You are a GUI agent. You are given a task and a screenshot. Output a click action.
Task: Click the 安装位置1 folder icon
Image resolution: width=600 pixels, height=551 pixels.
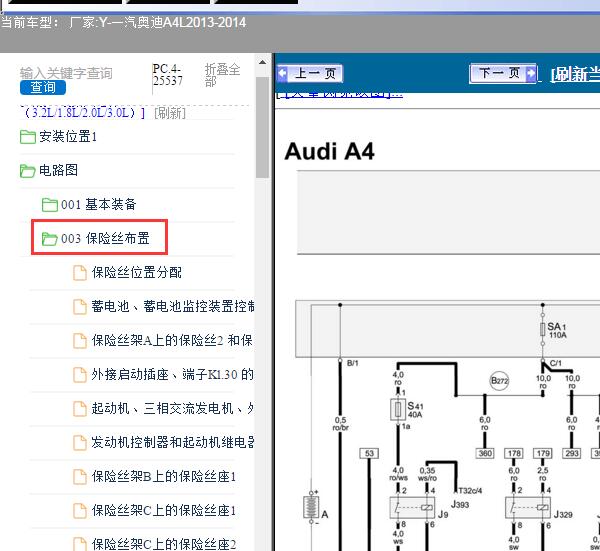pyautogui.click(x=28, y=137)
